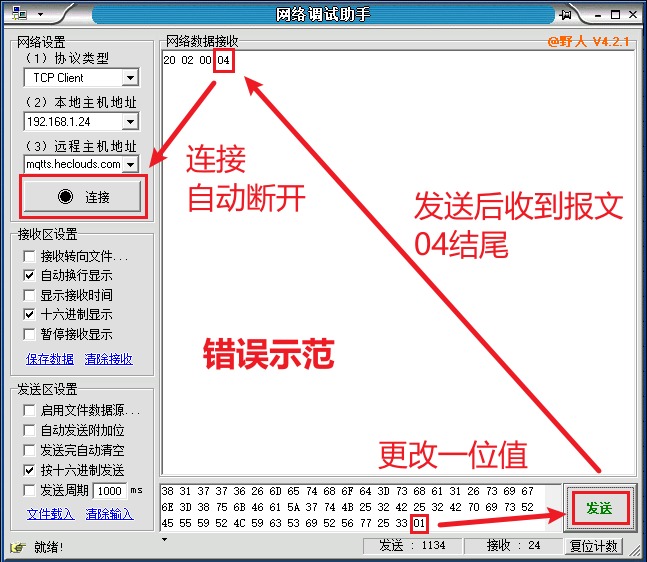Open the app system menu icon
The height and width of the screenshot is (562, 647).
[x=19, y=14]
